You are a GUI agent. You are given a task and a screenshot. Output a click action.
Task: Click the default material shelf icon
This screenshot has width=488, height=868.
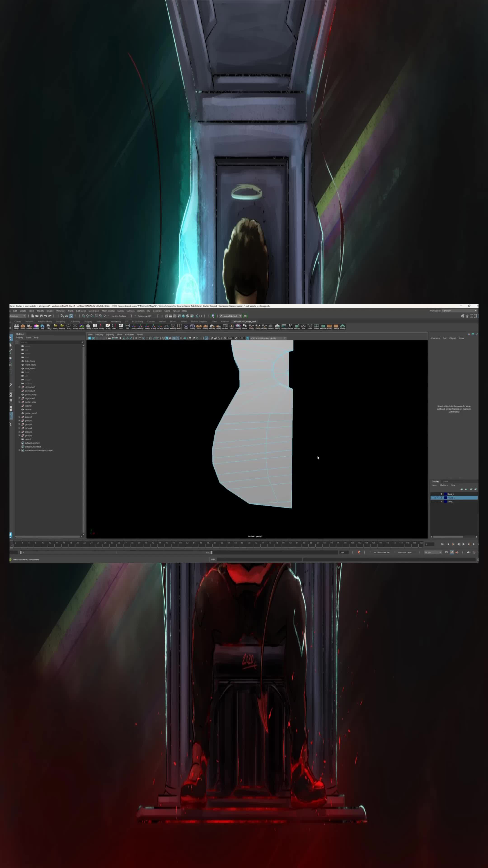click(x=270, y=326)
